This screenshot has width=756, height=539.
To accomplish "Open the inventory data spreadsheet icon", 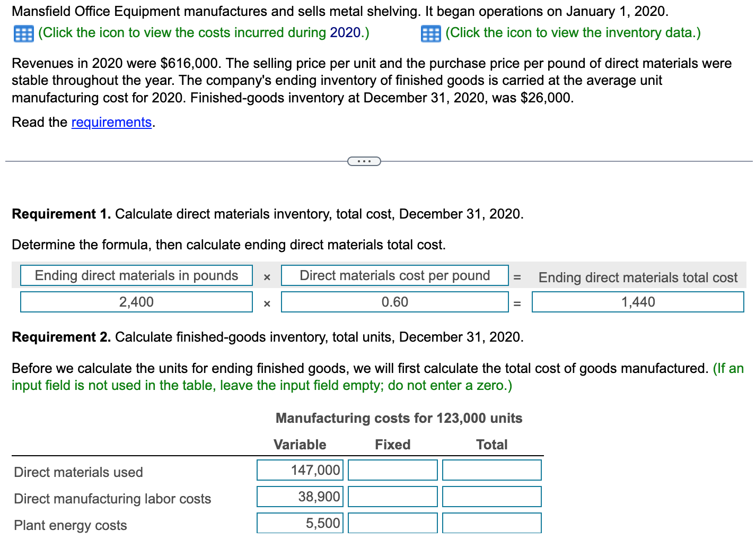I will click(431, 33).
